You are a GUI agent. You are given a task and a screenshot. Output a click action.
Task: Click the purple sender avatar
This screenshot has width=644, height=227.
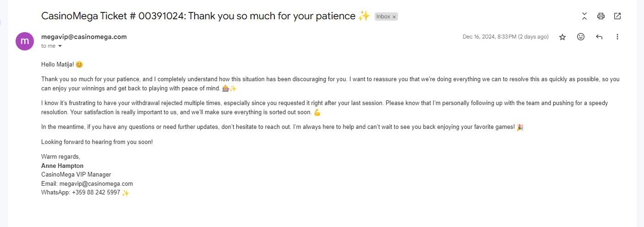click(x=25, y=41)
